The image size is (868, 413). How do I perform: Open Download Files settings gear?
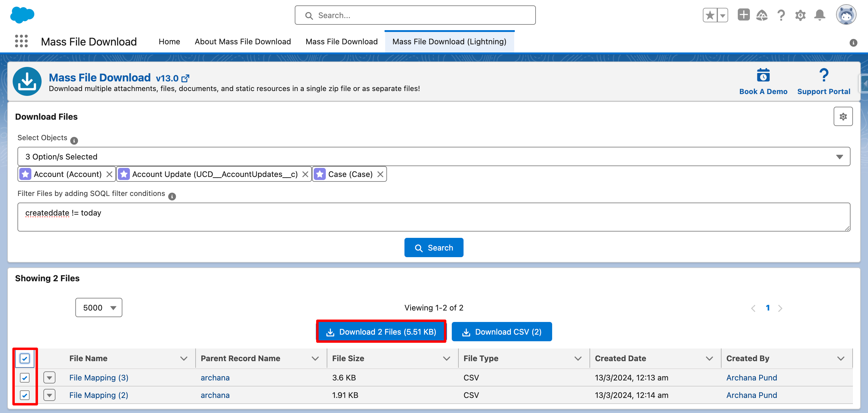(x=843, y=117)
